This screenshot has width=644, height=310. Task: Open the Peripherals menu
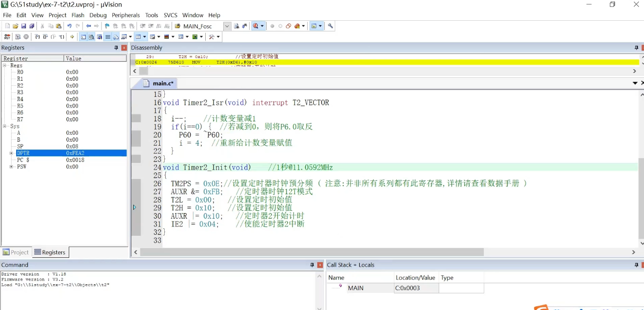click(126, 15)
